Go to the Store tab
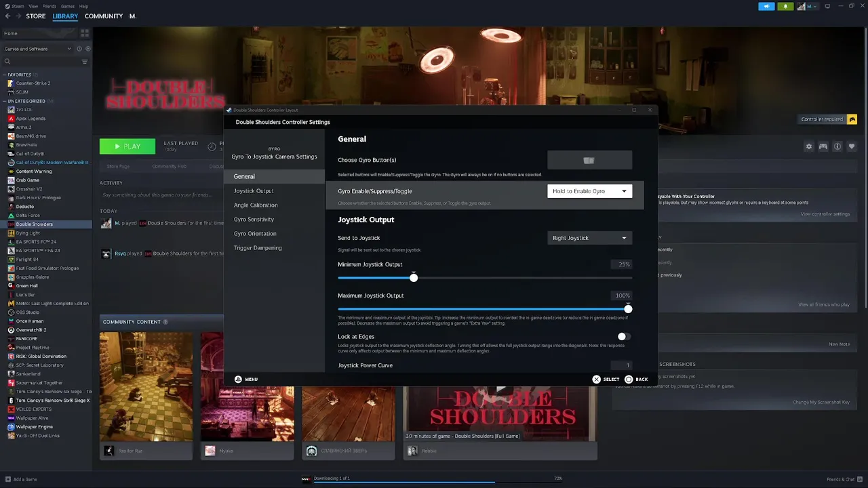Screen dimensions: 868x488 tap(36, 16)
